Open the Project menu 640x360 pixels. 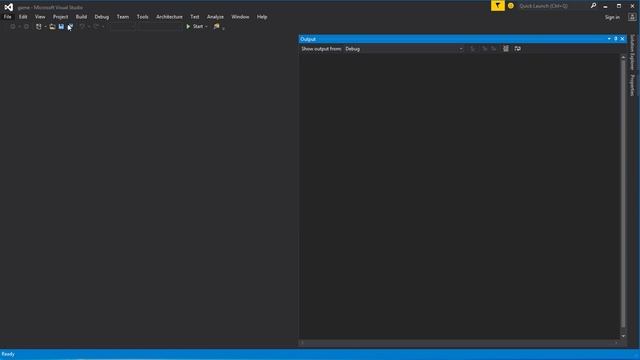tap(60, 17)
